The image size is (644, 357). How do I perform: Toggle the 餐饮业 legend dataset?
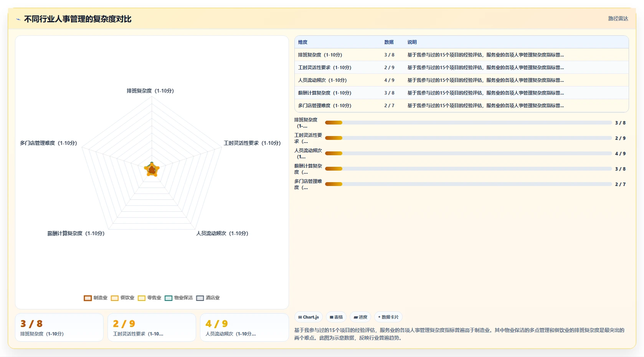click(122, 298)
